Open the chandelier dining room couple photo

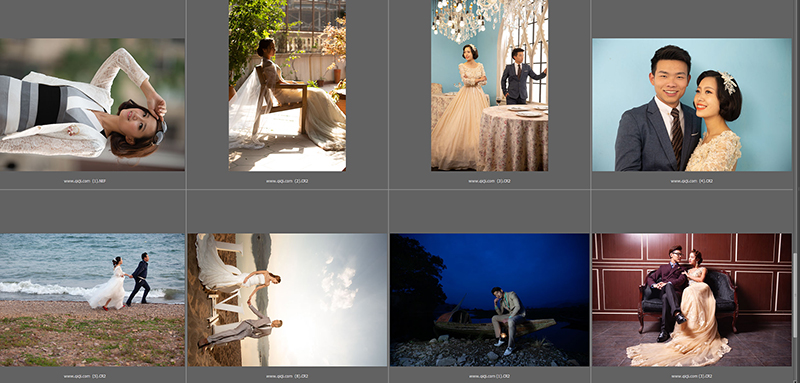click(x=489, y=85)
